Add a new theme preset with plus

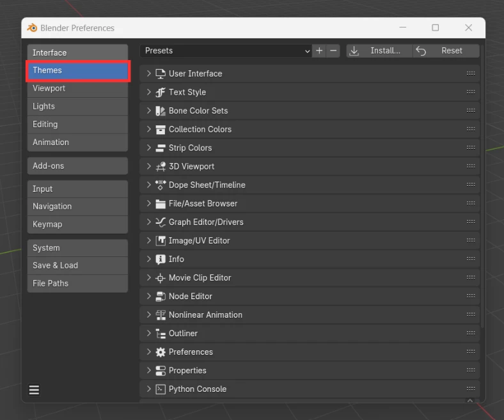pos(319,51)
